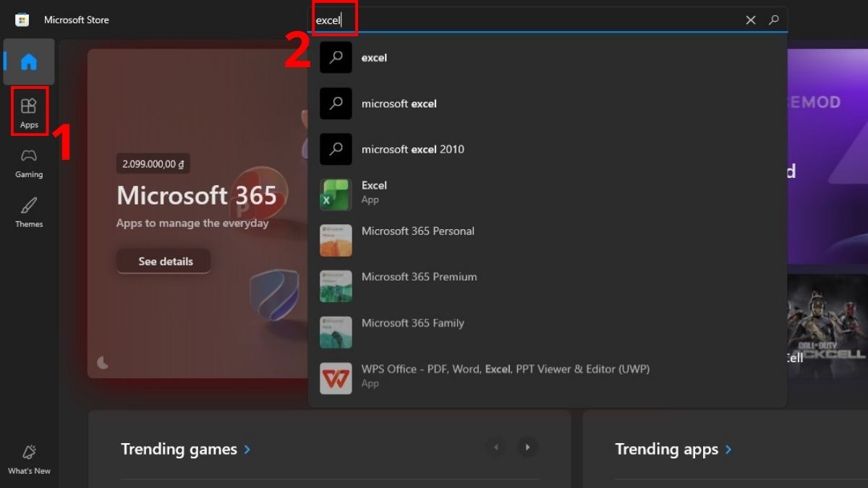
Task: Click the green Excel app icon
Action: (x=335, y=194)
